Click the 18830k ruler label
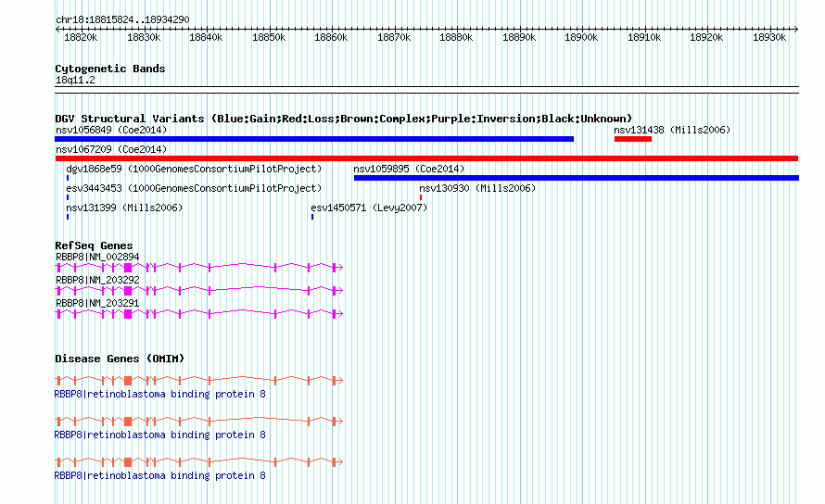Viewport: 825px width, 504px height. point(144,37)
